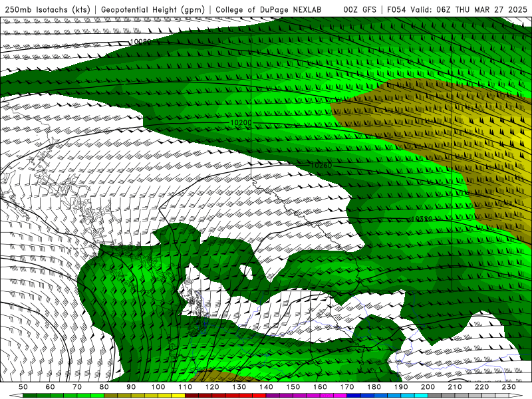Viewport: 532px width, 399px height.
Task: Click the 90 kts legend value
Action: [x=131, y=387]
